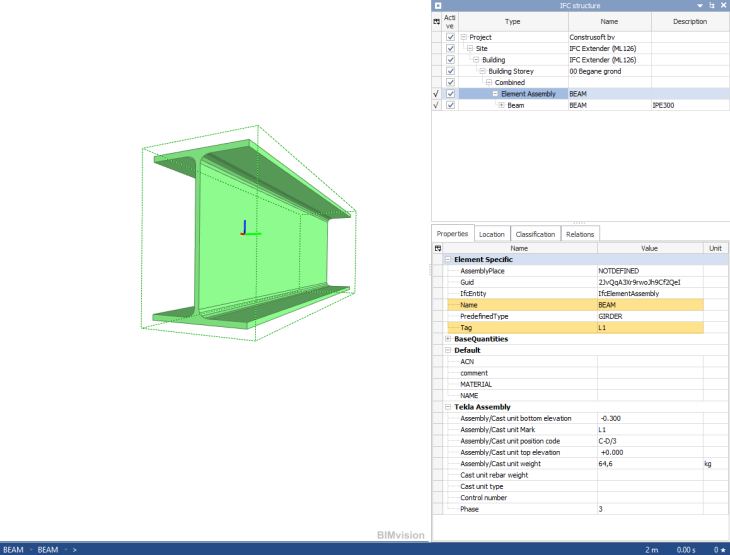This screenshot has width=730, height=555.
Task: Collapse the Element Assembly tree node
Action: [495, 94]
